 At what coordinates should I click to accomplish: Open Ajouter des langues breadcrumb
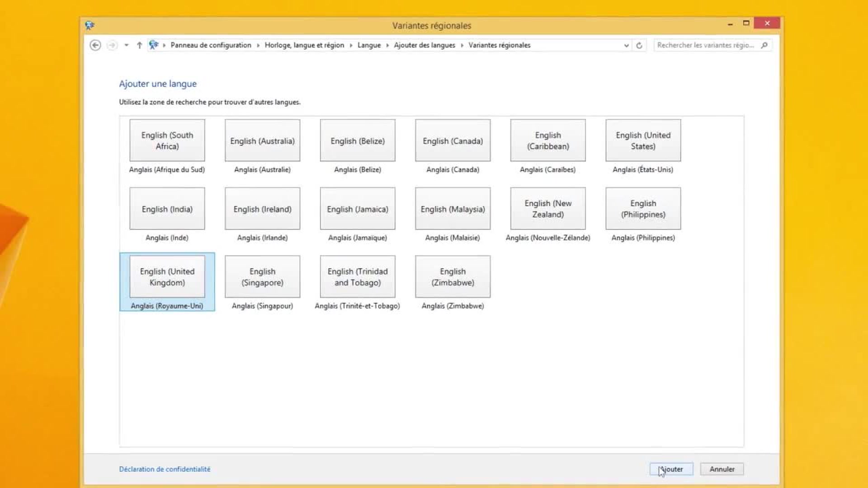424,45
